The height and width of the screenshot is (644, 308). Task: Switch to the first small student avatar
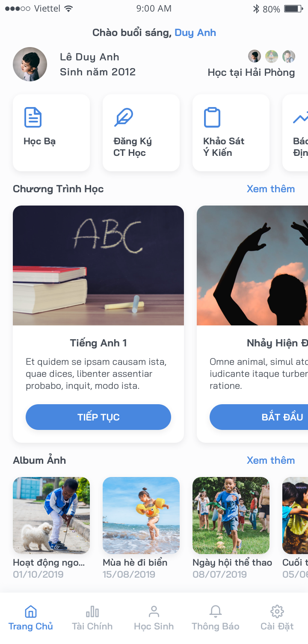pyautogui.click(x=255, y=56)
